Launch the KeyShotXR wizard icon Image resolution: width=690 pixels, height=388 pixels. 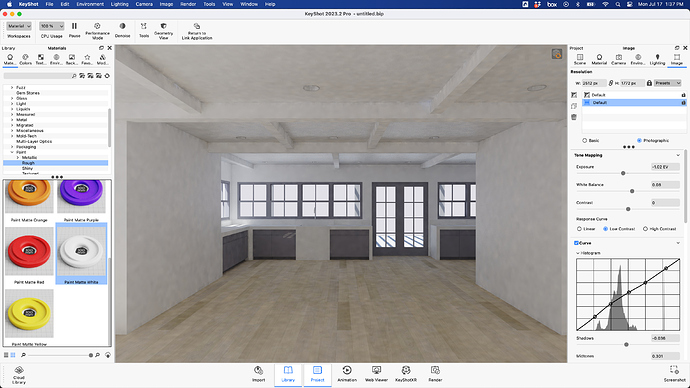click(x=406, y=374)
